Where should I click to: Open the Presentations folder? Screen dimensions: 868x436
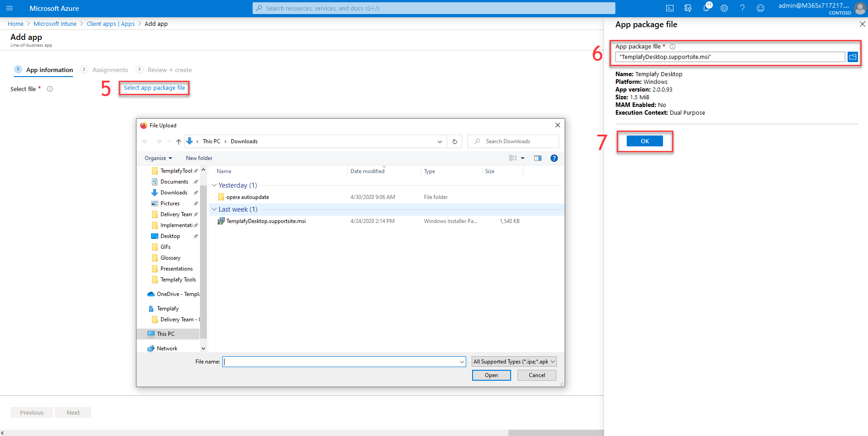pos(176,269)
